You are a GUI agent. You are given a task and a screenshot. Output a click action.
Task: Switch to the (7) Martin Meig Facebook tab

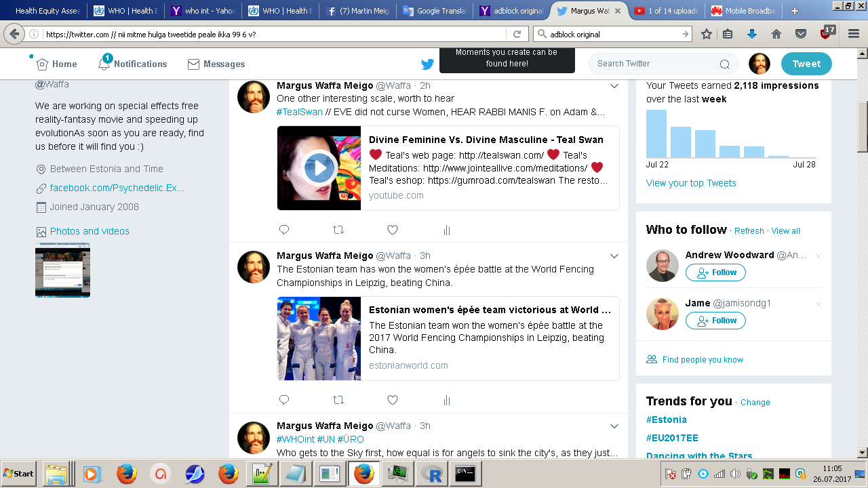pyautogui.click(x=357, y=11)
